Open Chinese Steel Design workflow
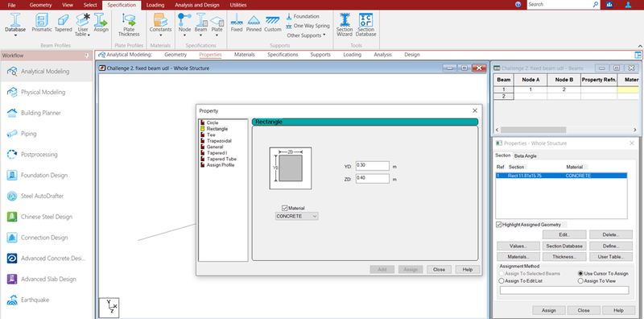The image size is (644, 319). coord(46,217)
